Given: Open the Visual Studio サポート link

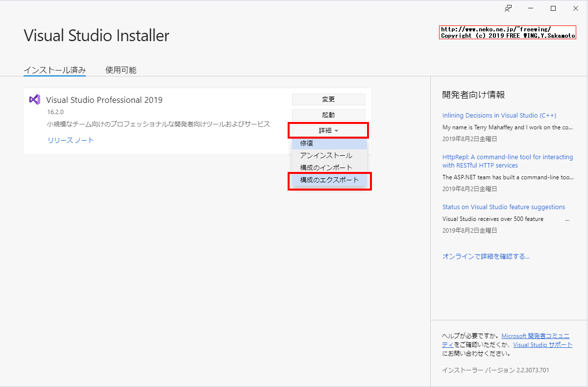Looking at the screenshot, I should click(542, 344).
